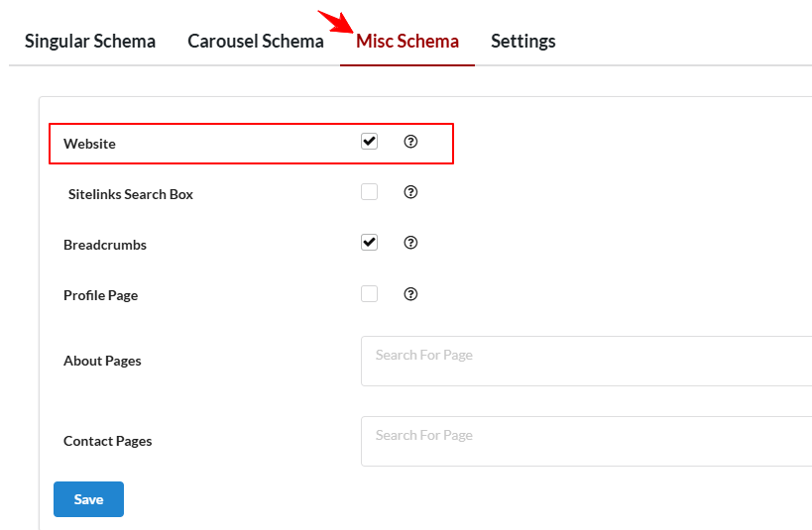Image resolution: width=812 pixels, height=530 pixels.
Task: Click the Save button
Action: click(x=88, y=499)
